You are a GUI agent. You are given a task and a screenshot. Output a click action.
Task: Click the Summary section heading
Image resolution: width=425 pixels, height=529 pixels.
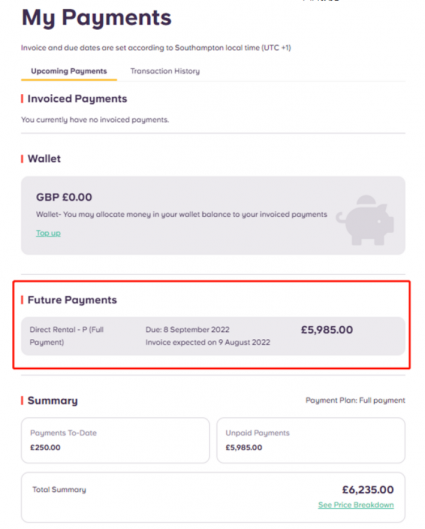(x=53, y=400)
